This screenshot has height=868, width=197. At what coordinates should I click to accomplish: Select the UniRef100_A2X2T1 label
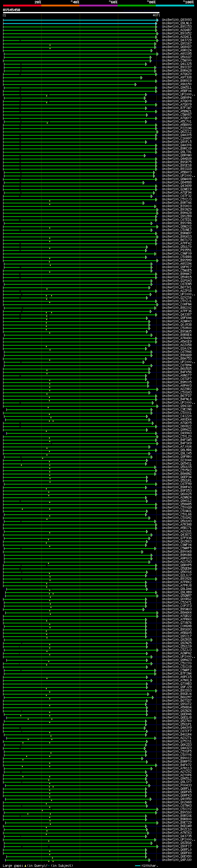[177, 737]
